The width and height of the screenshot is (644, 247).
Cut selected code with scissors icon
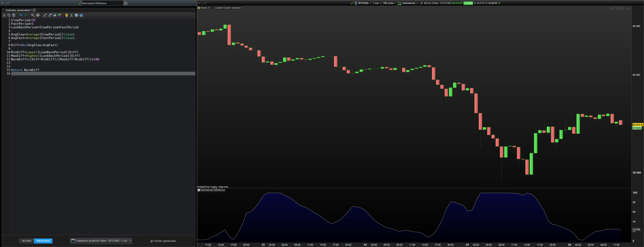point(4,15)
